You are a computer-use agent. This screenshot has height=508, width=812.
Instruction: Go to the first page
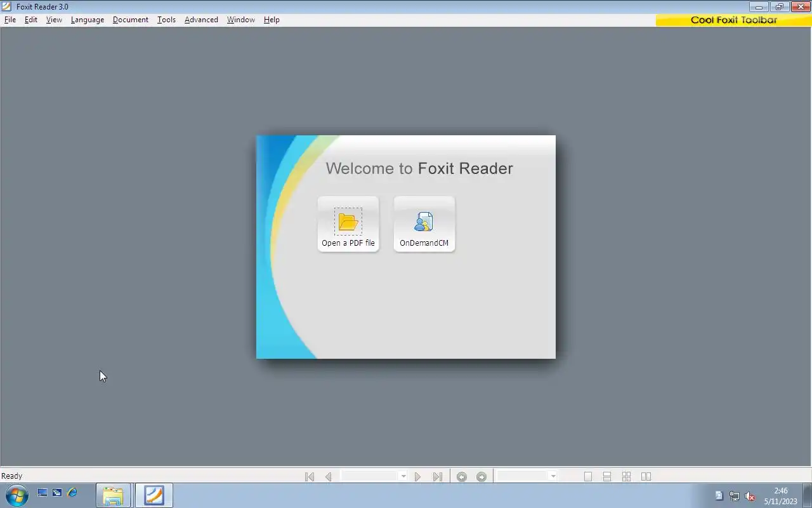pos(310,476)
